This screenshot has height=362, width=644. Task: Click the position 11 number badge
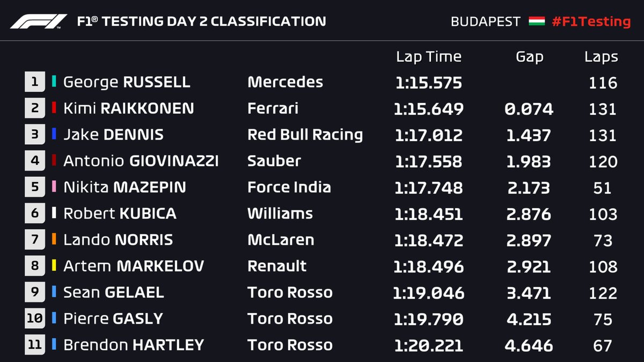point(34,345)
